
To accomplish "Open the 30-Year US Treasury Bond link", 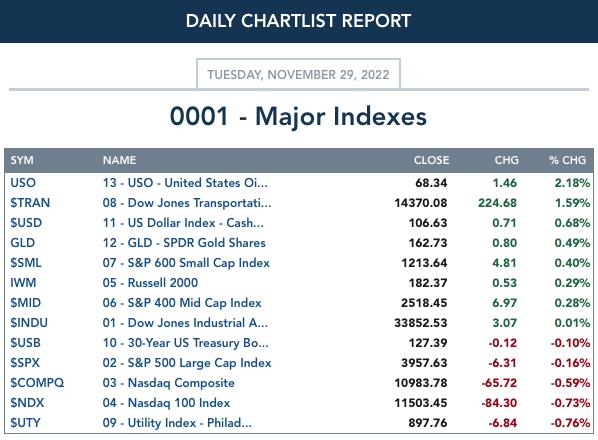I will [x=185, y=343].
